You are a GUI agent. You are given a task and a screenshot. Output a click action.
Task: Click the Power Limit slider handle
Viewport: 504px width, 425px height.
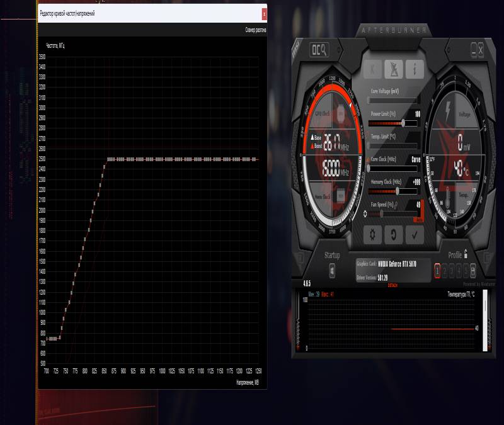(x=403, y=123)
